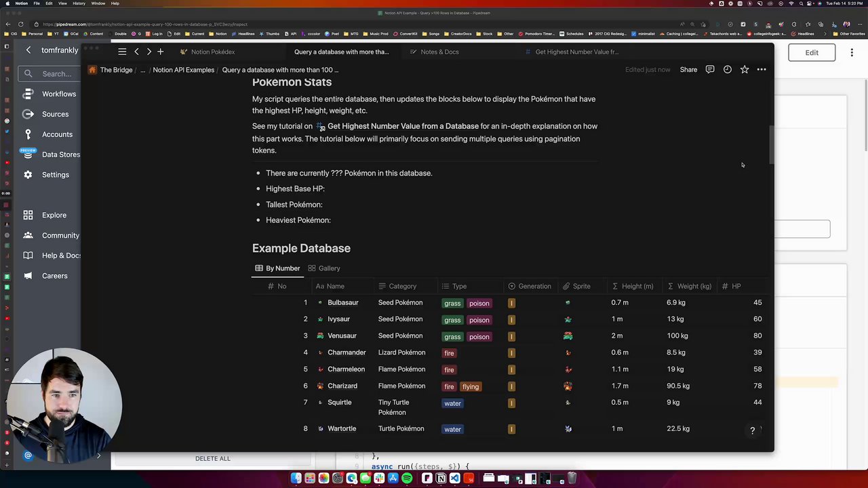The image size is (868, 488).
Task: Open the File menu in menu bar
Action: (x=37, y=3)
